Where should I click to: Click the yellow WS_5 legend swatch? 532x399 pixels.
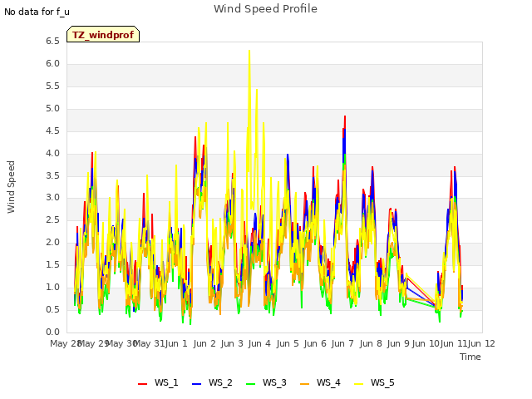(358, 384)
